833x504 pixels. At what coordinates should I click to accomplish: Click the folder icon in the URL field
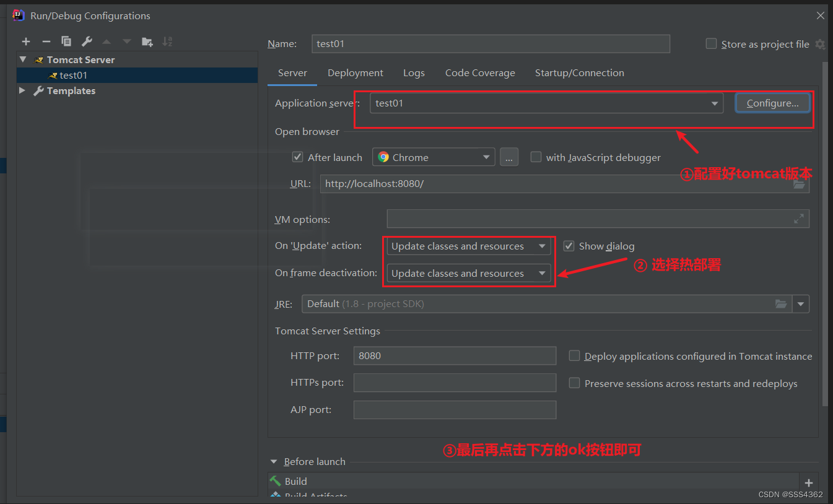pyautogui.click(x=798, y=184)
